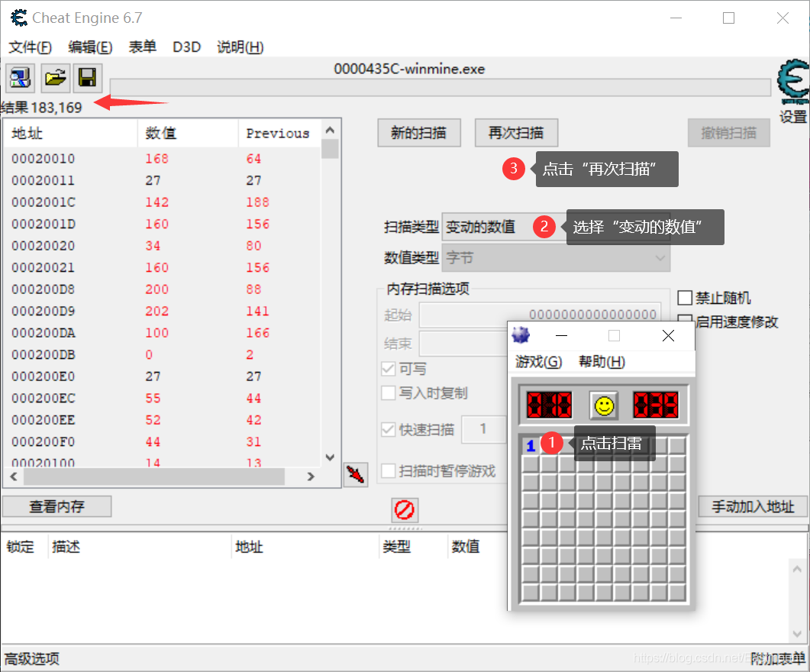Screen dimensions: 810x672
Task: Click Minesweeper mine counter display
Action: [x=549, y=405]
